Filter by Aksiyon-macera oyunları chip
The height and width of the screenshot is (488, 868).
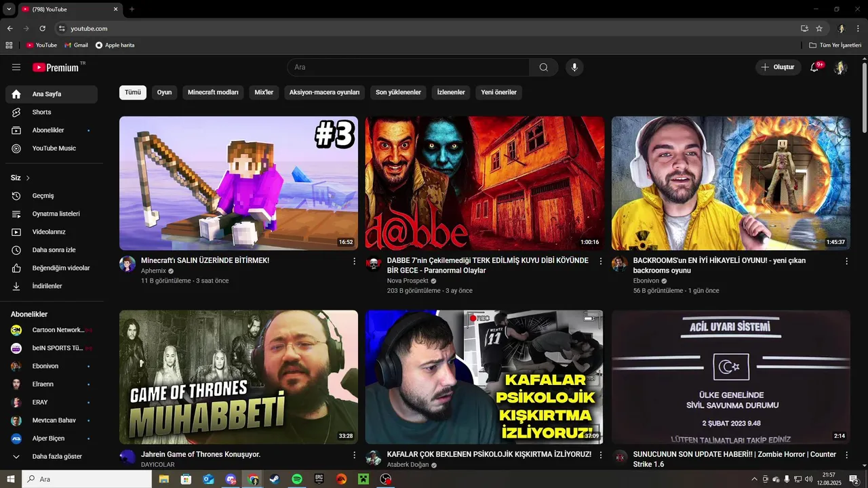coord(324,92)
